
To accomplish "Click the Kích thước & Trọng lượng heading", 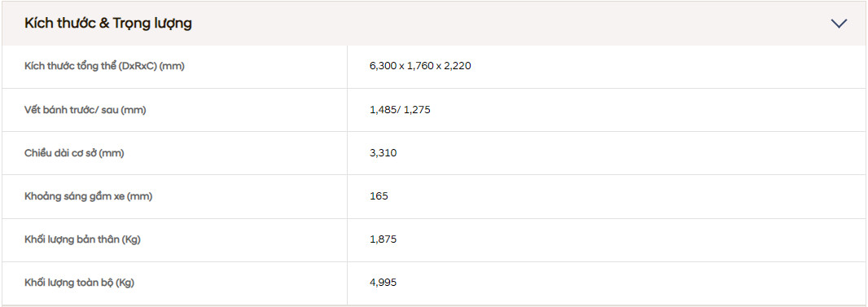I will click(x=108, y=24).
